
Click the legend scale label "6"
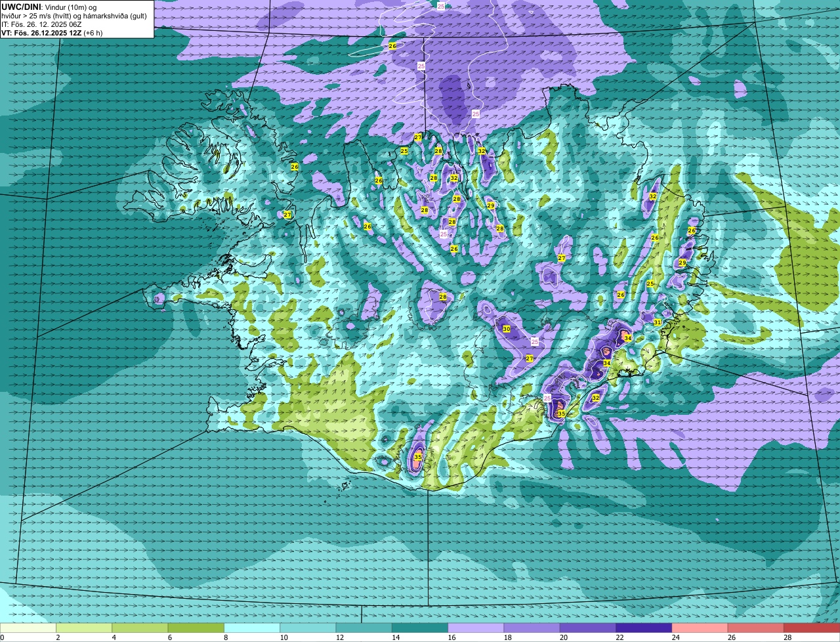[169, 637]
